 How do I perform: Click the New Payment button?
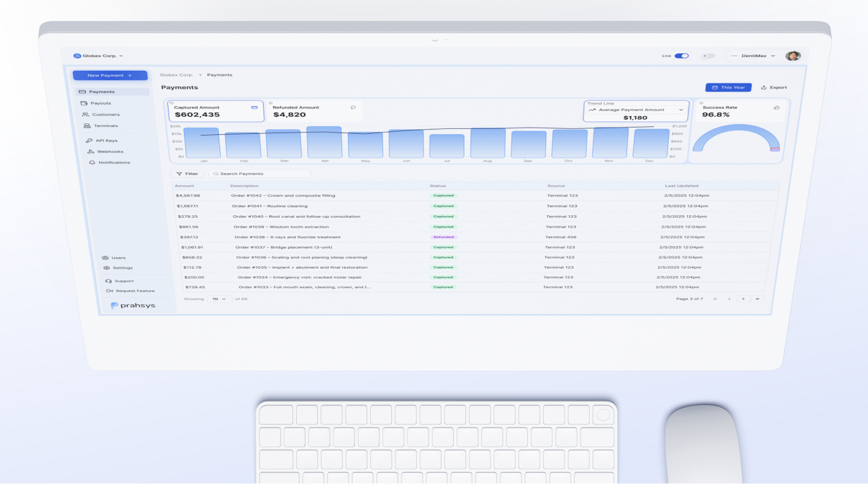[x=110, y=75]
